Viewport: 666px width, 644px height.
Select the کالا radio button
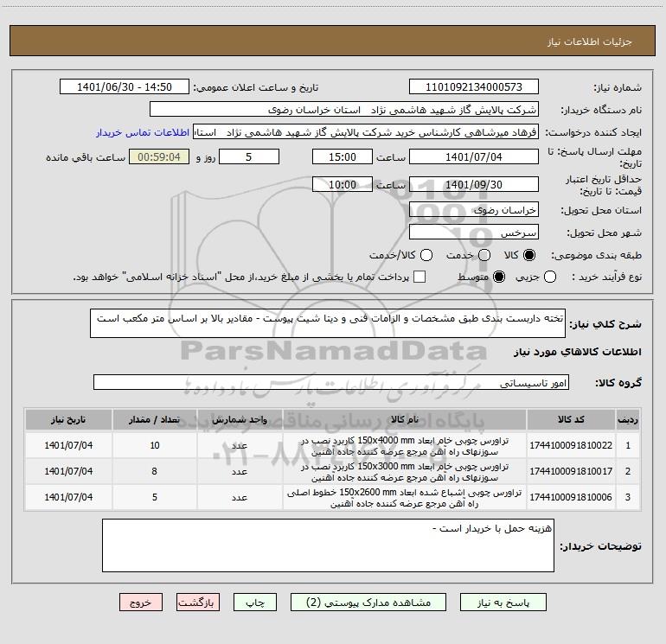coord(529,255)
